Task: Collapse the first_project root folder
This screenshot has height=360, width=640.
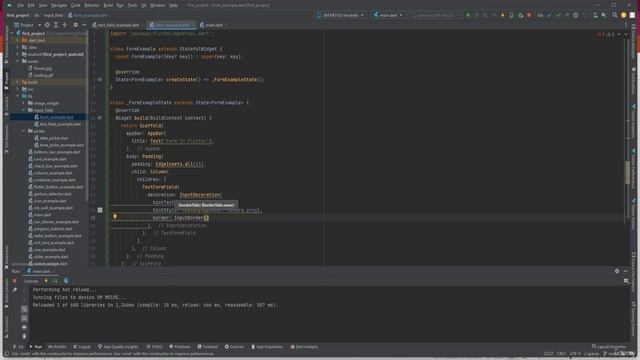Action: [13, 33]
